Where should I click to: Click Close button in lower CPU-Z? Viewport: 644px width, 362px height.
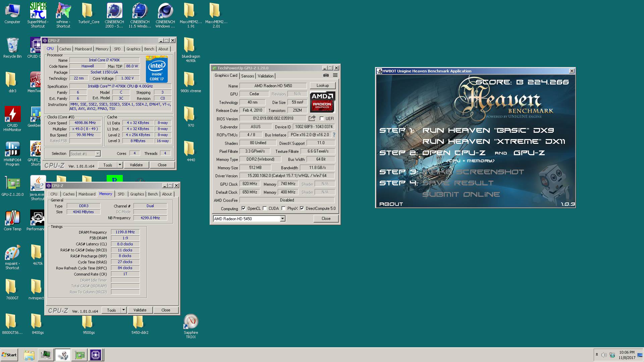point(166,310)
